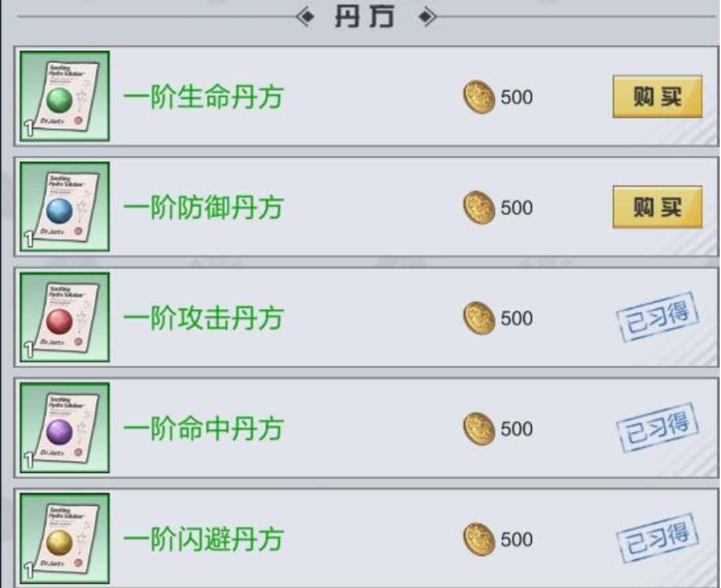Click gold coin icon beside 一阶防御丹方 price

(x=479, y=208)
